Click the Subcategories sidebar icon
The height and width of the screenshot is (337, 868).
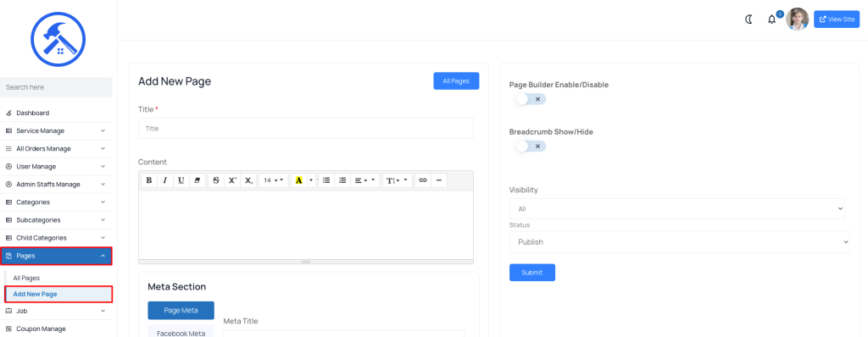click(x=8, y=220)
